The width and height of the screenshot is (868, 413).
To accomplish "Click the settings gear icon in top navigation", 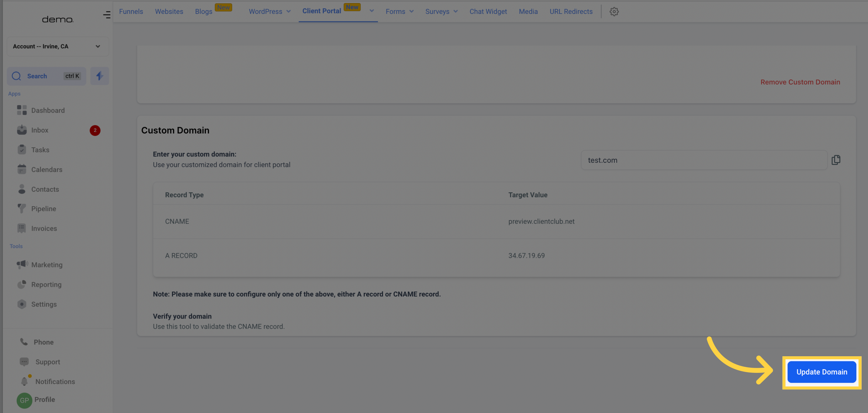I will 614,11.
